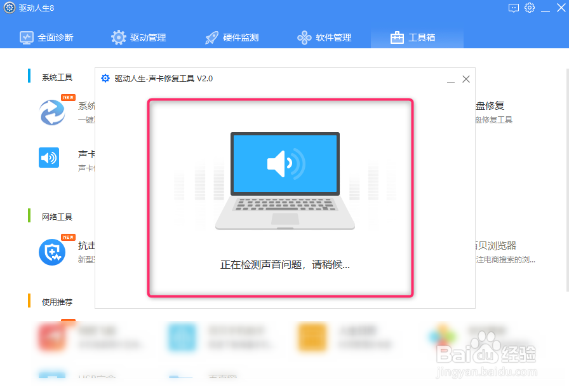Viewport: 569px width, 392px height.
Task: Click the 使用推荐 section heading
Action: 57,302
